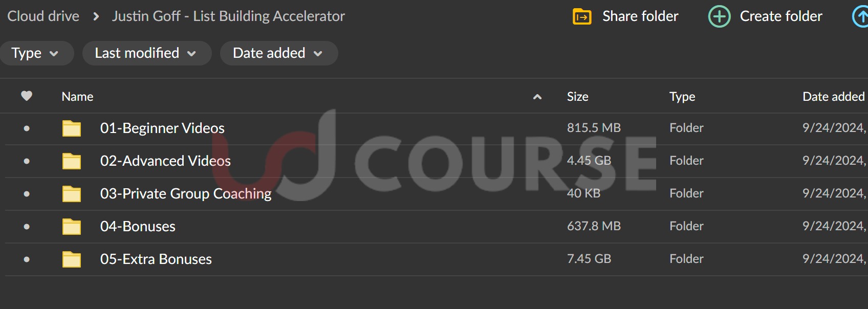Click the 04-Bonuses folder icon
Screen dimensions: 868x309
(72, 227)
